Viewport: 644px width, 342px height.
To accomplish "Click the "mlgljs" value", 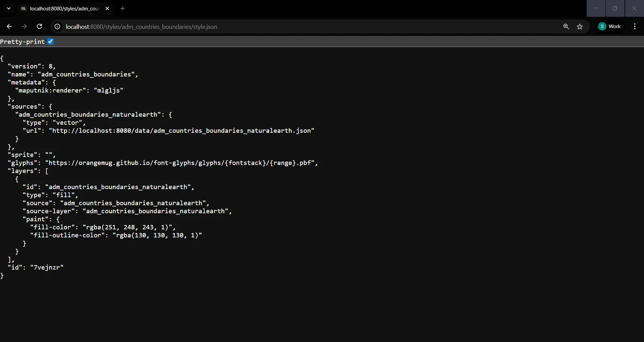I will [x=109, y=91].
